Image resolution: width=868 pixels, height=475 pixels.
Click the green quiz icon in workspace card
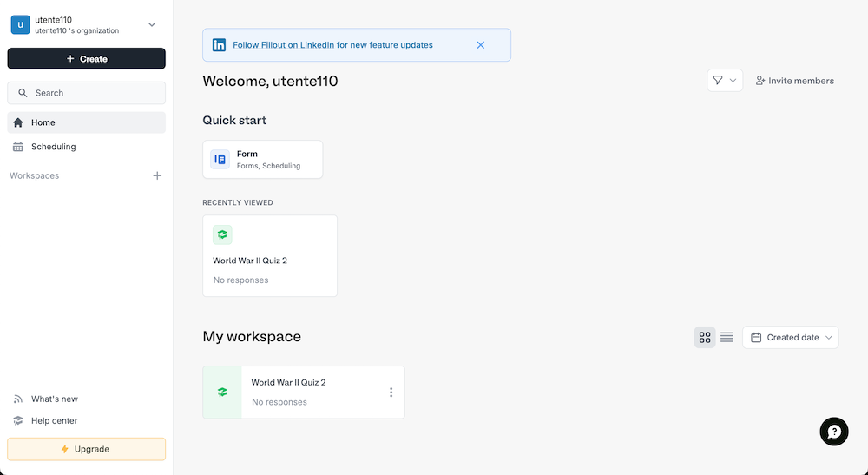click(x=222, y=392)
